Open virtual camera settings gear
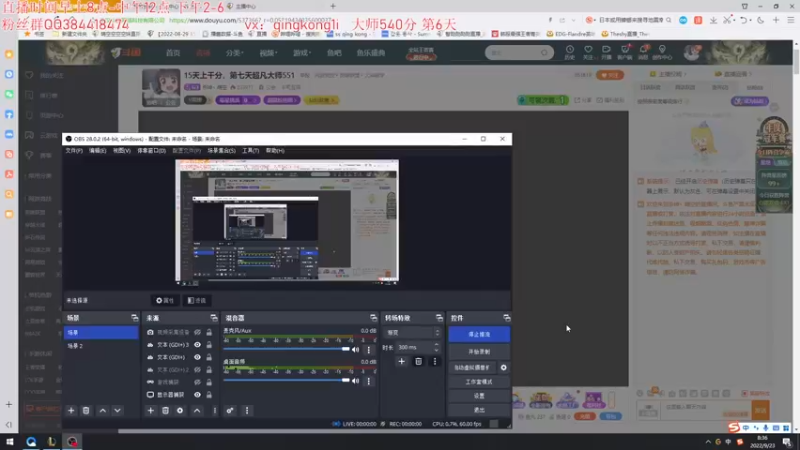This screenshot has width=800, height=450. point(504,367)
